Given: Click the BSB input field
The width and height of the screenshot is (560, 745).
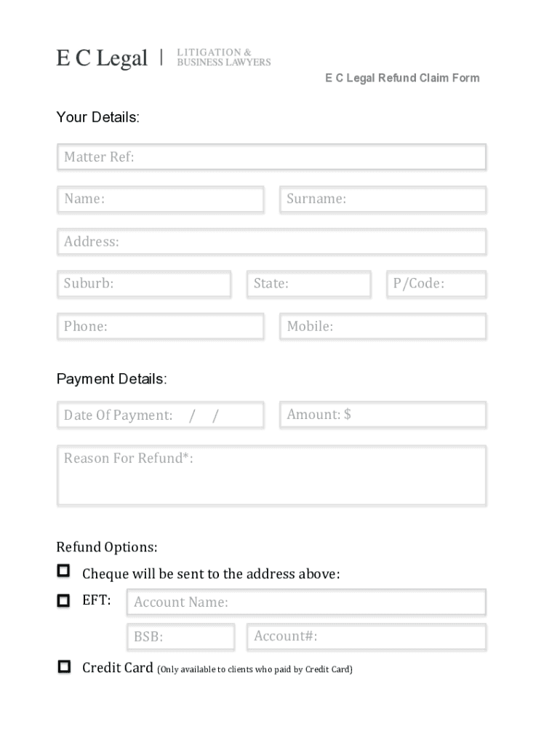Looking at the screenshot, I should [x=180, y=637].
